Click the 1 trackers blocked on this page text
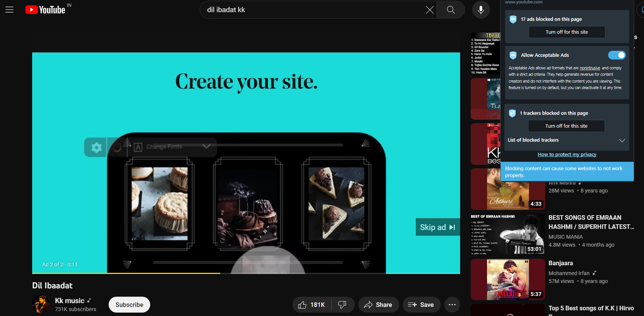Viewport: 644px width, 316px height. [x=554, y=113]
